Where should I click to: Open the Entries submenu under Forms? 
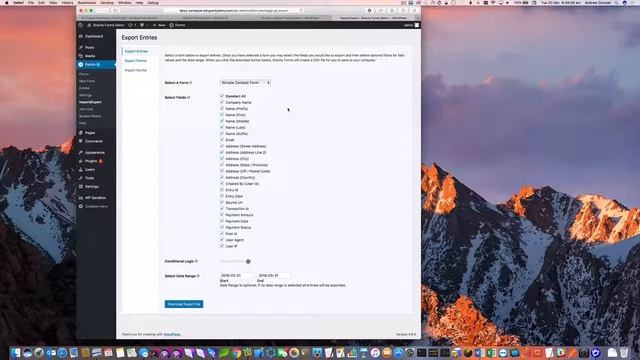(84, 88)
